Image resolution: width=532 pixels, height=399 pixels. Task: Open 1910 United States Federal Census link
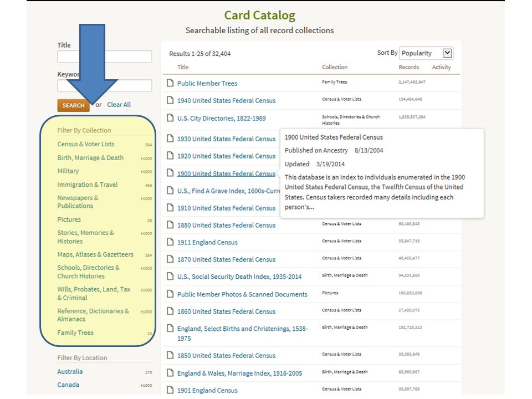pyautogui.click(x=226, y=208)
